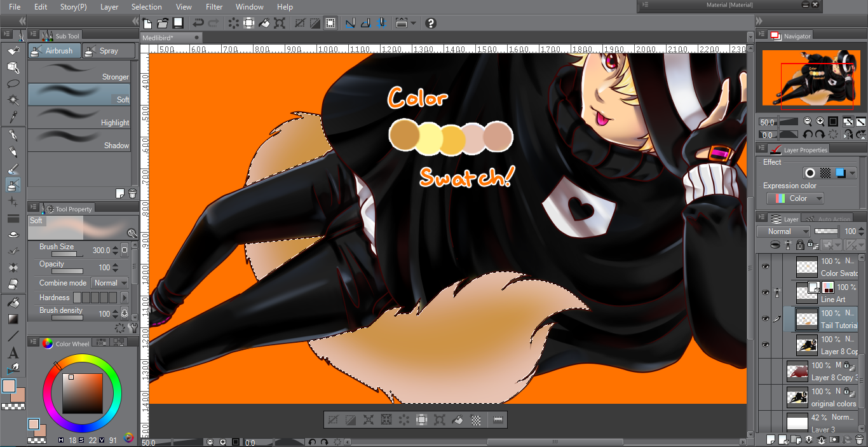Viewport: 868px width, 447px height.
Task: Click the Redo arrow
Action: point(214,24)
